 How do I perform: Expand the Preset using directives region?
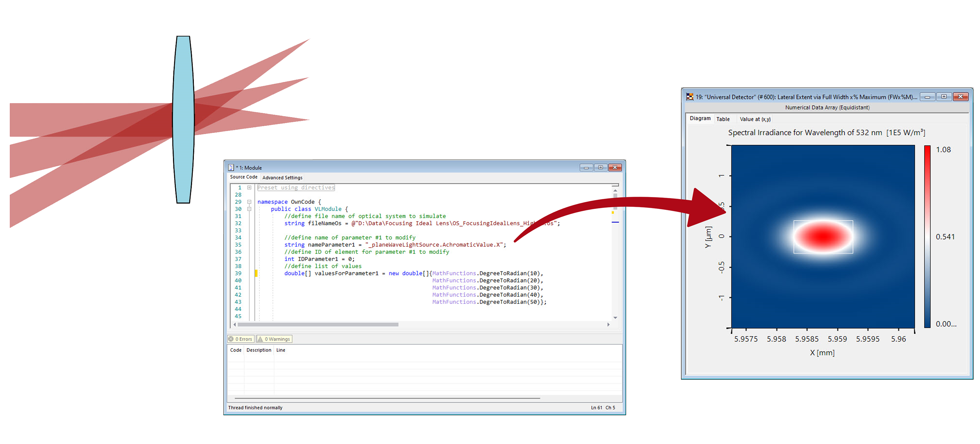coord(249,188)
